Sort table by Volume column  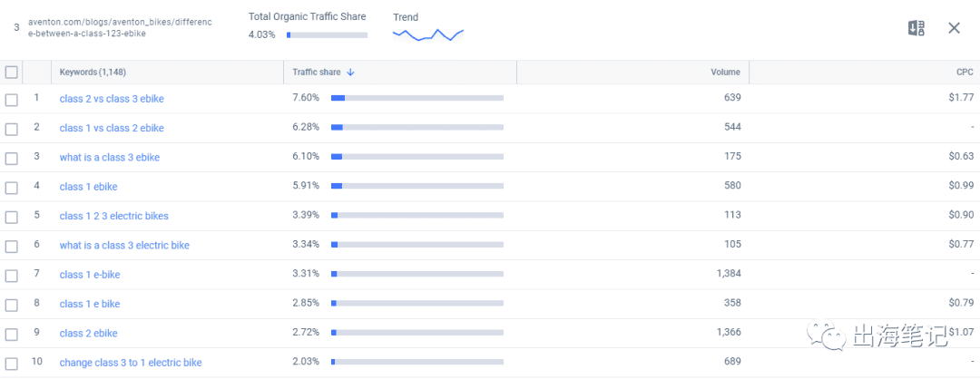click(725, 73)
